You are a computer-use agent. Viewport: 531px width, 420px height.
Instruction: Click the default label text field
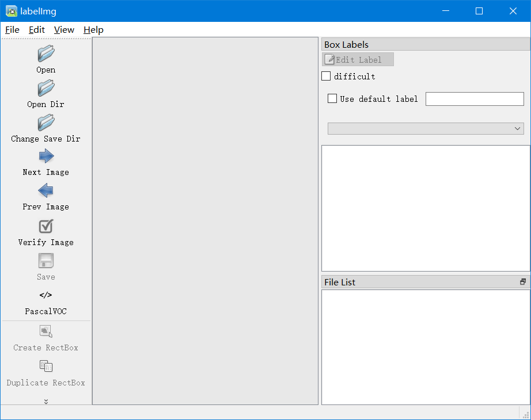(475, 99)
